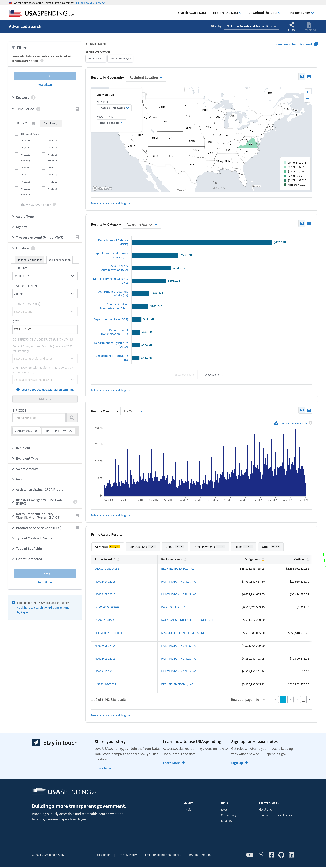Switch Results Over Time to chart view
The width and height of the screenshot is (326, 868).
click(302, 410)
